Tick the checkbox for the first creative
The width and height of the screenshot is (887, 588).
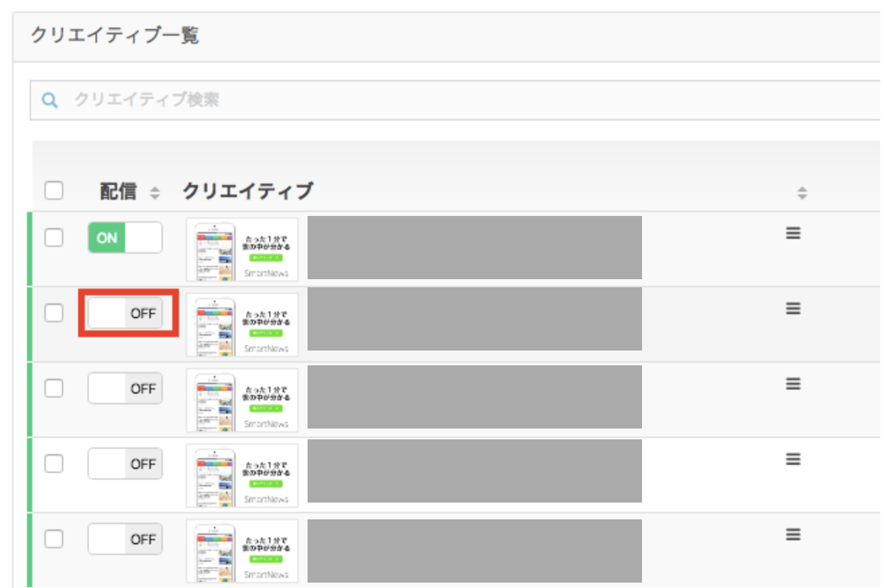point(54,237)
